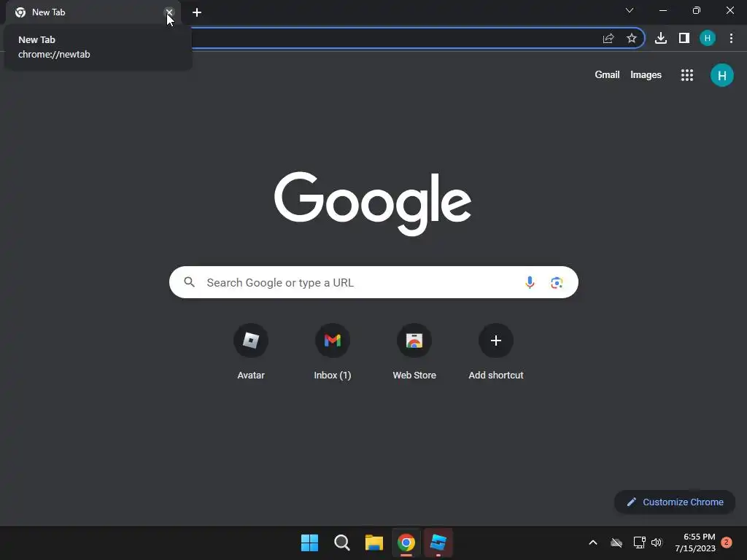Open the Windows Start menu
Image resolution: width=747 pixels, height=560 pixels.
coord(309,542)
